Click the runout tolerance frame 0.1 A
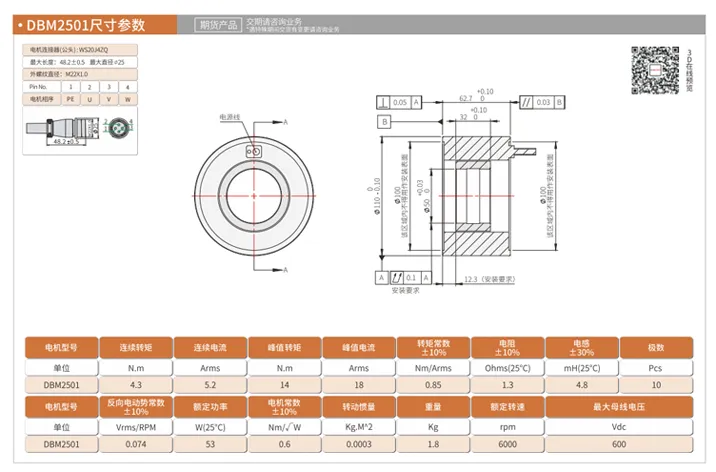 405,277
